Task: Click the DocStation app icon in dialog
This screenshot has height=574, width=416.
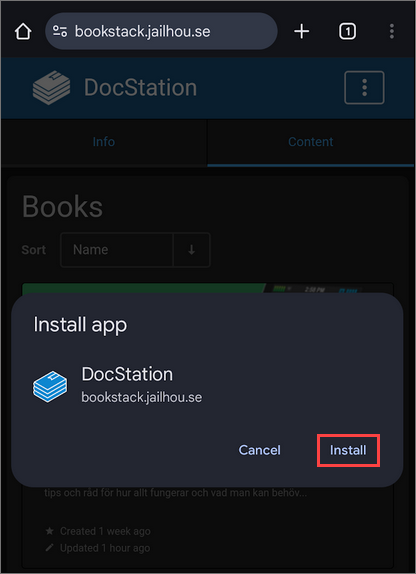Action: click(x=50, y=386)
